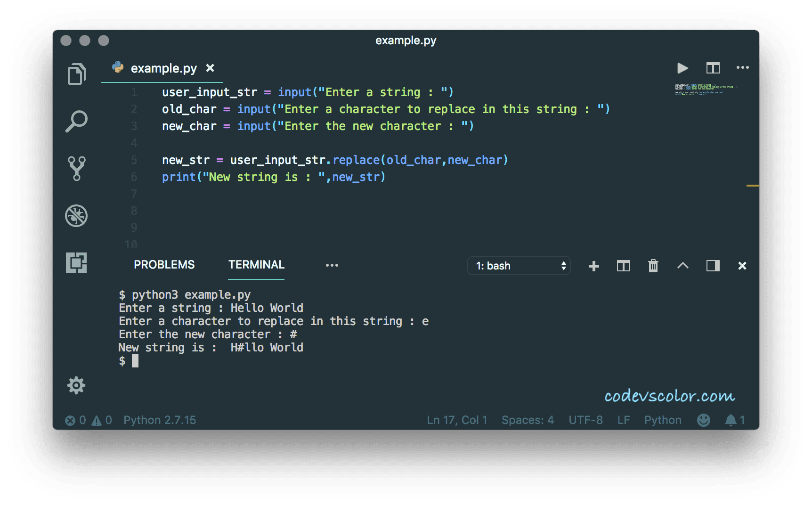Click the overview ruler marker at right edge
This screenshot has height=505, width=812.
[753, 186]
